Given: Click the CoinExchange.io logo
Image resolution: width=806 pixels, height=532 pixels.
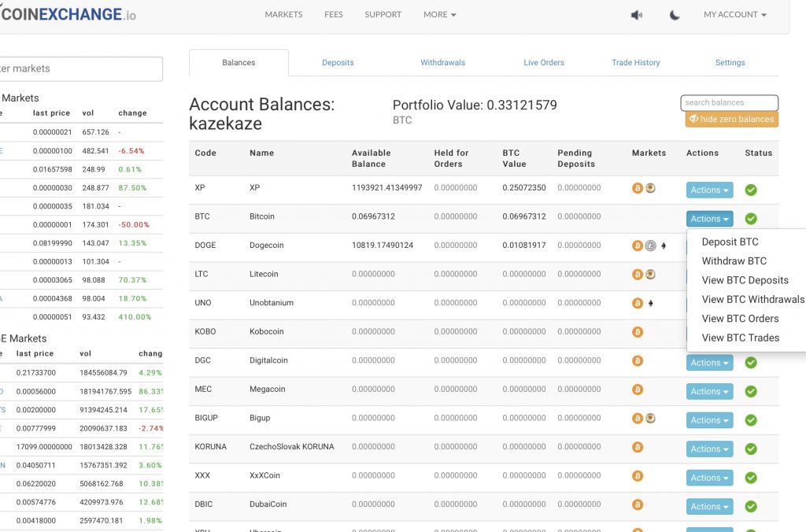Looking at the screenshot, I should (x=68, y=14).
